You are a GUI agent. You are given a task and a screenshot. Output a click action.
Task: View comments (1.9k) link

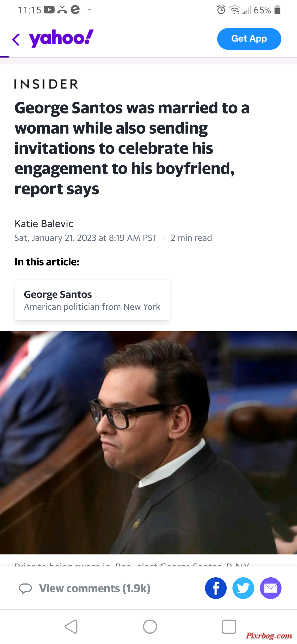95,588
